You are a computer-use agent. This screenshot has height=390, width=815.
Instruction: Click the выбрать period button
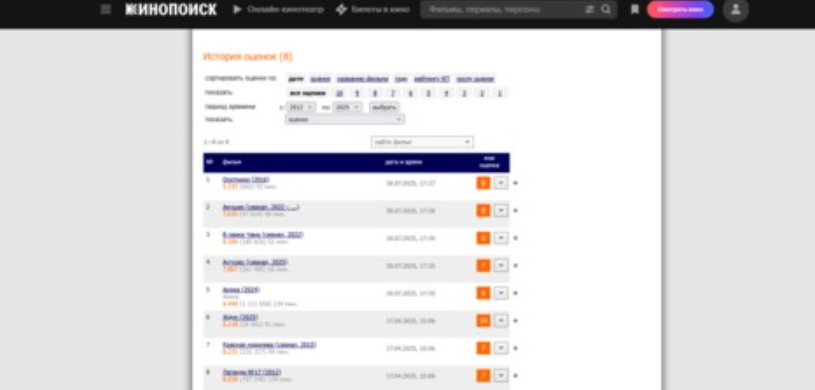tap(384, 107)
